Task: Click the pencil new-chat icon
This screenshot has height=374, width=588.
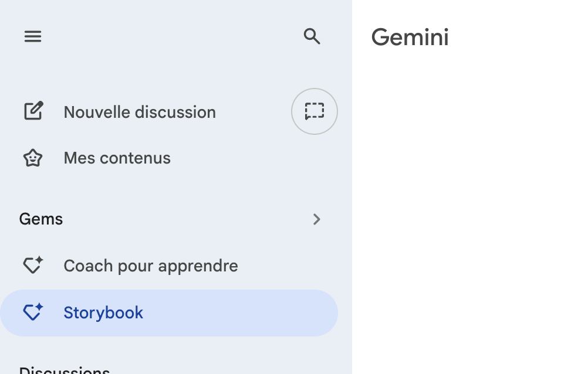Action: point(33,111)
